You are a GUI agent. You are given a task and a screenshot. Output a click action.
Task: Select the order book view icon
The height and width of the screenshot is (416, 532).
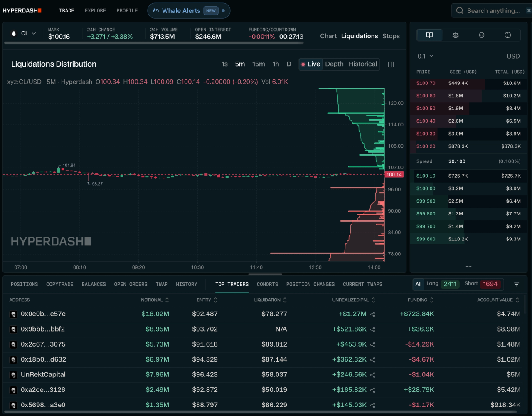tap(429, 35)
